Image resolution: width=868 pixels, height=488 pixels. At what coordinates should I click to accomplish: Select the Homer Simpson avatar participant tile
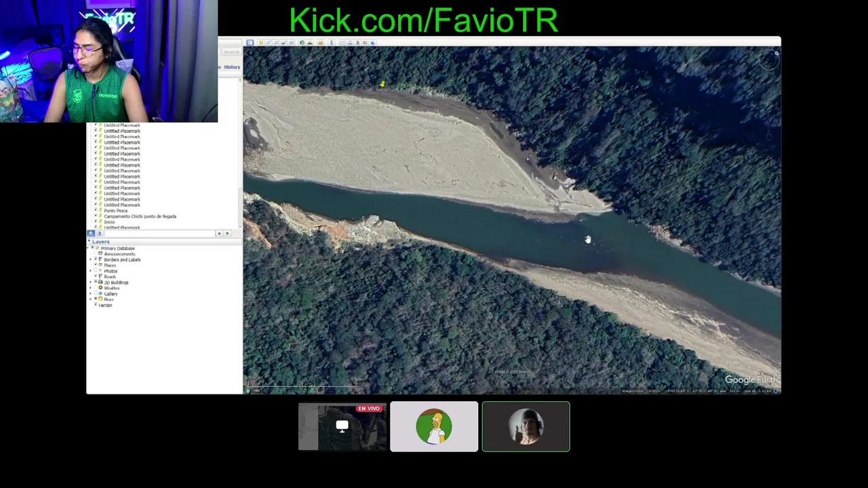pyautogui.click(x=434, y=426)
